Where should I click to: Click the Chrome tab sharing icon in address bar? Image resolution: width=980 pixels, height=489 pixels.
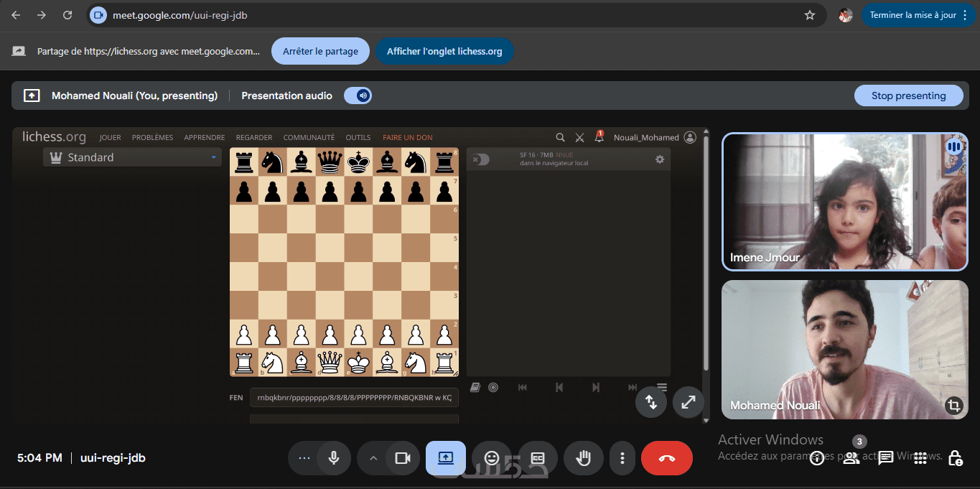click(x=98, y=15)
